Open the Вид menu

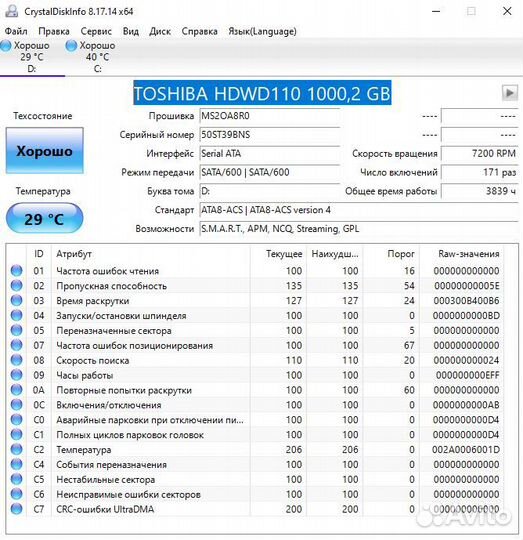[131, 31]
